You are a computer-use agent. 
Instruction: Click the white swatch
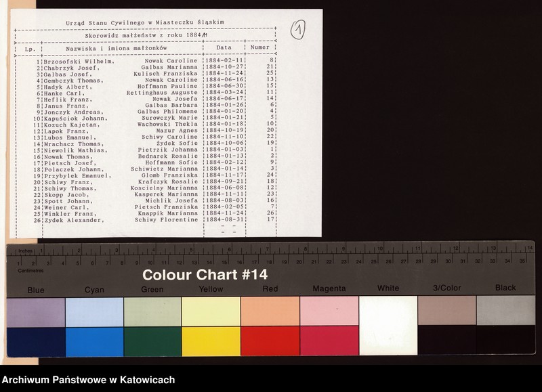pos(388,326)
